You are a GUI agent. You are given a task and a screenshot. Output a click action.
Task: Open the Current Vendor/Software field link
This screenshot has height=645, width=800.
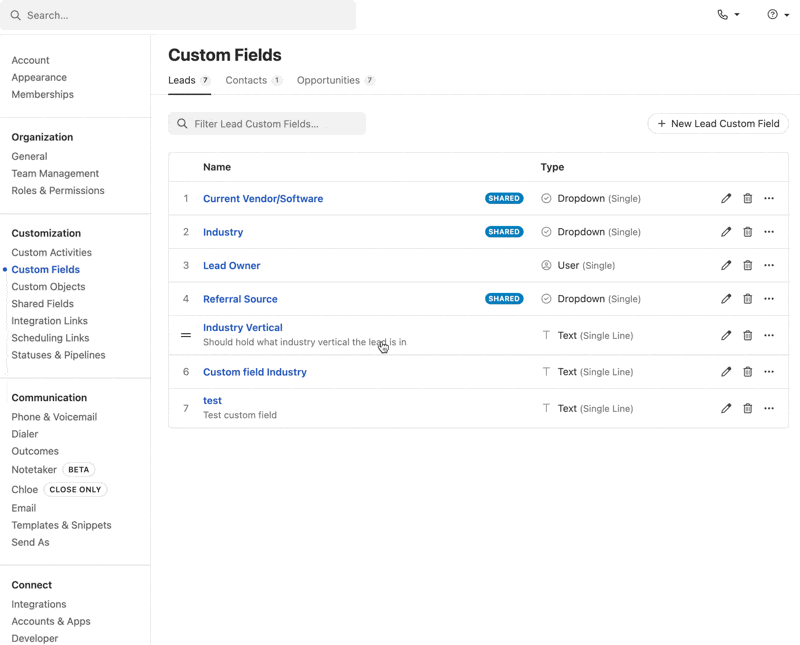pyautogui.click(x=263, y=199)
